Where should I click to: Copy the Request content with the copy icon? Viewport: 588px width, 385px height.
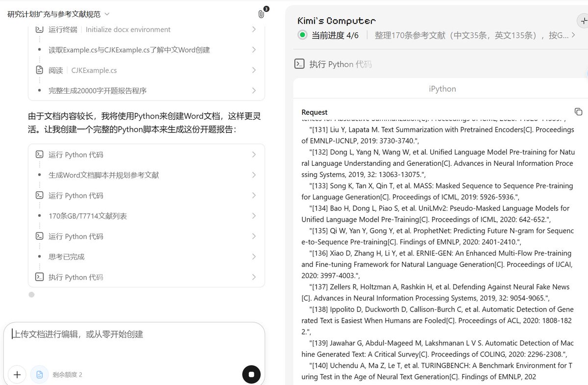click(578, 112)
